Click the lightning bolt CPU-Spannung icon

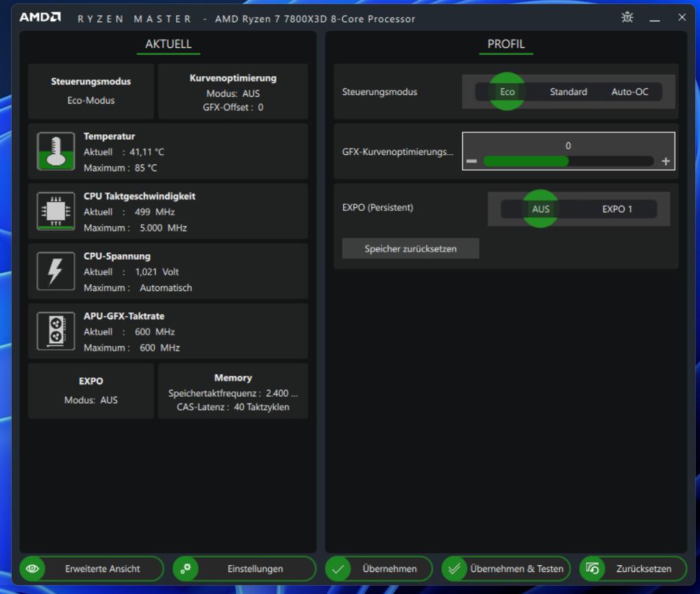[55, 271]
